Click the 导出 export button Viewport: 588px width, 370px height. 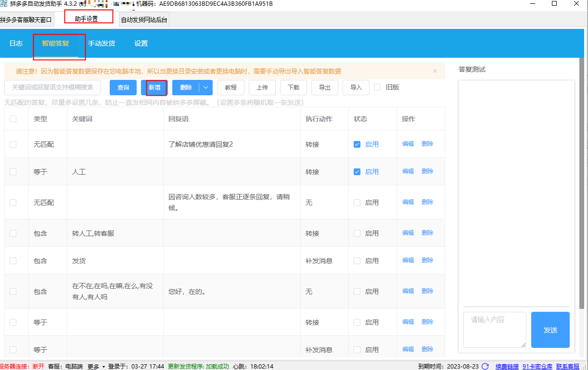coord(325,88)
